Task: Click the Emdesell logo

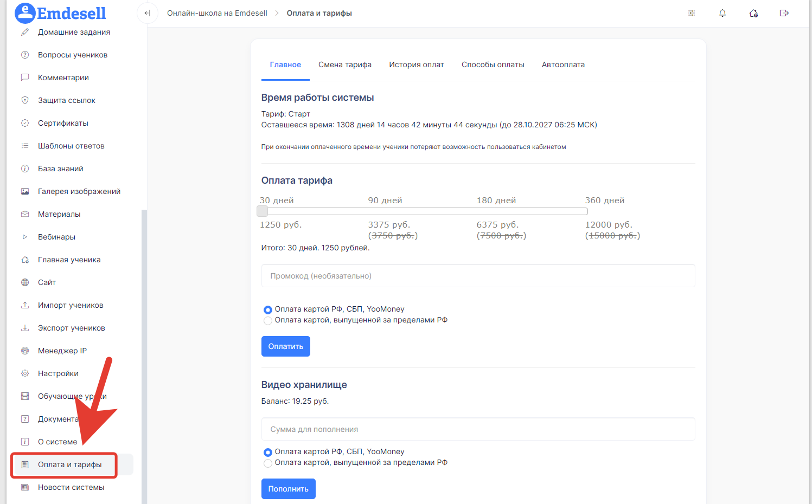Action: coord(60,13)
